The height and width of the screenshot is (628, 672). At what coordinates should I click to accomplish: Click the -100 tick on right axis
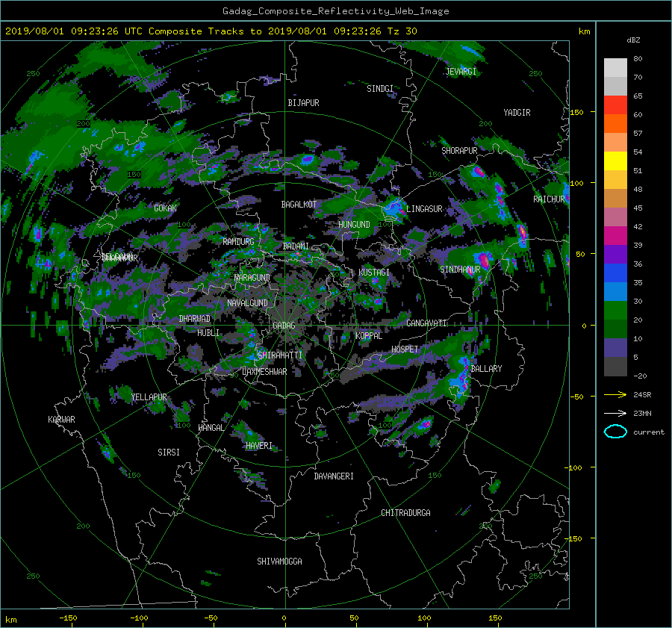(575, 467)
